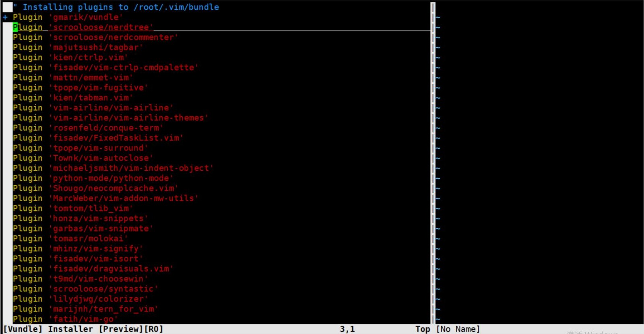Select the 'tpope/vim-fugitive' plugin line
644x334 pixels.
pyautogui.click(x=80, y=88)
